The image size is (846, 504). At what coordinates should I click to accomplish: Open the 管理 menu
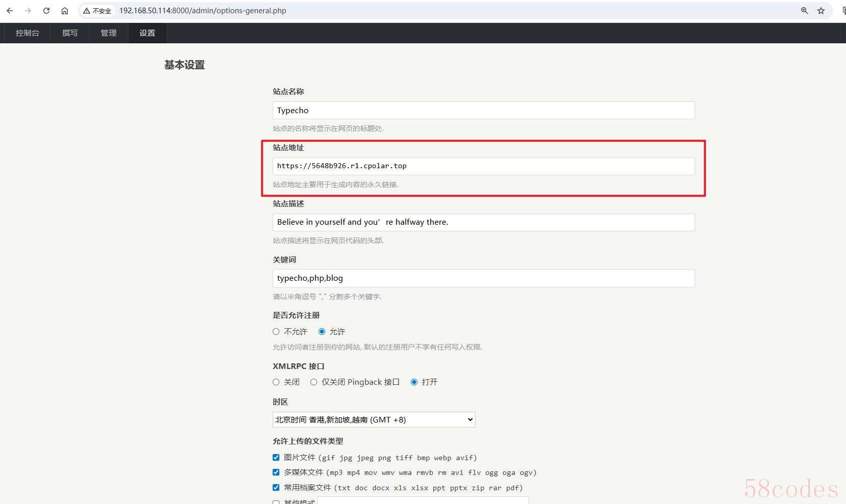click(109, 33)
